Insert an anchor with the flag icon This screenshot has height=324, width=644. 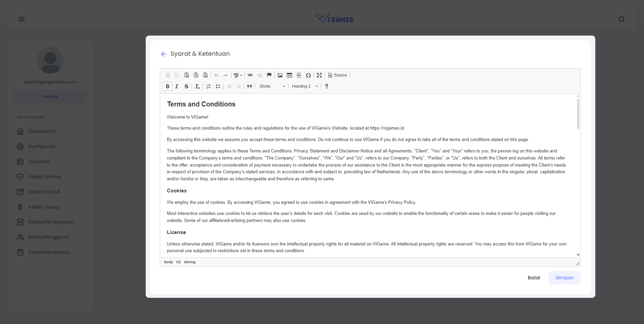(x=269, y=75)
